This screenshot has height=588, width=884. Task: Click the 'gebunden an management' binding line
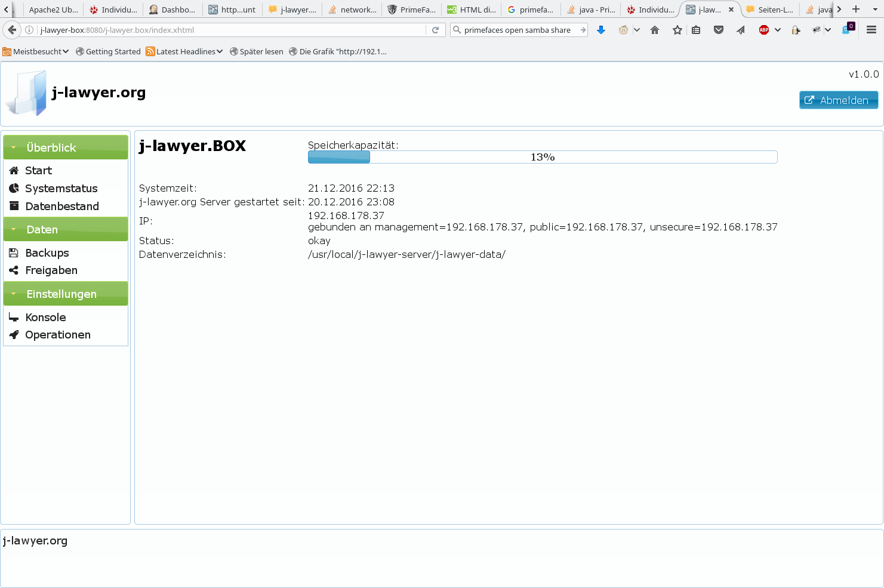click(x=543, y=227)
